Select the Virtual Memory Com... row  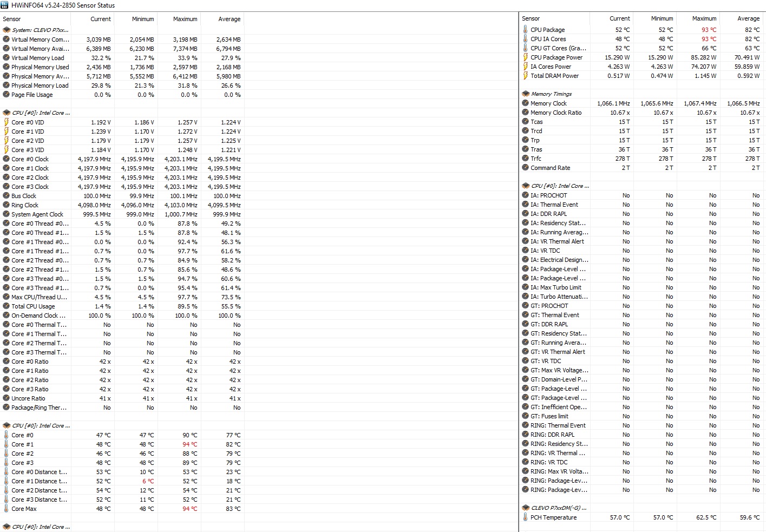click(122, 39)
